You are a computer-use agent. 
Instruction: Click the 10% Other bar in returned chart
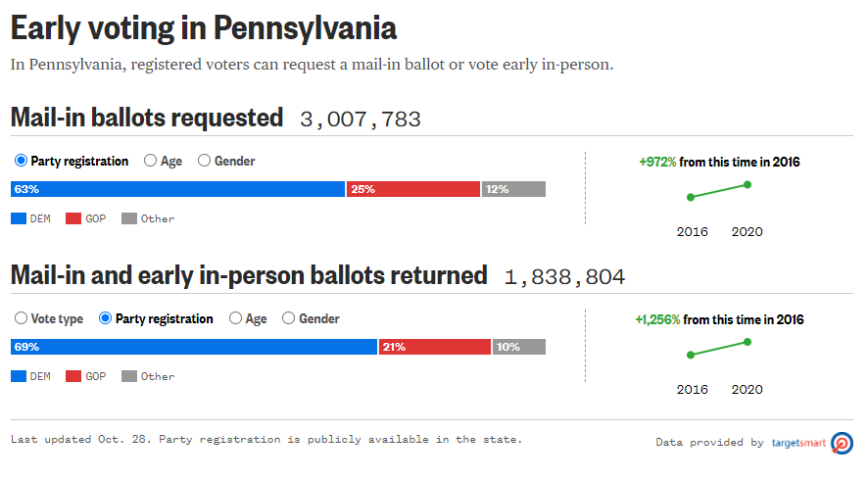pos(518,347)
